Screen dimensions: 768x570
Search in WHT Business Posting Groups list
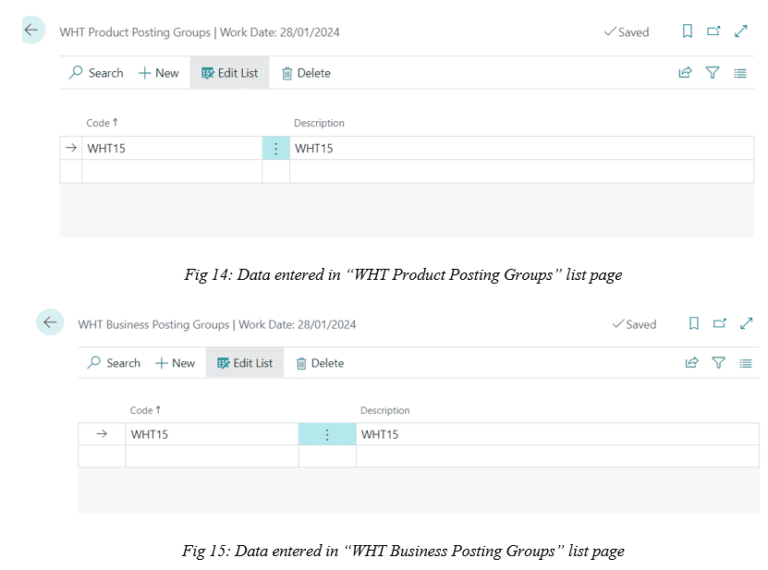[x=114, y=363]
